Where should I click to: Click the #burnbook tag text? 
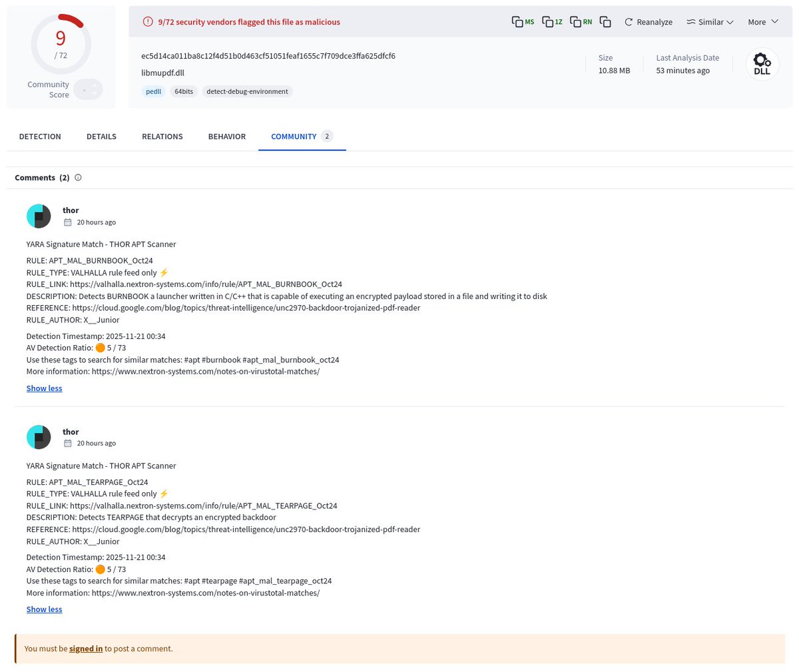pos(220,360)
